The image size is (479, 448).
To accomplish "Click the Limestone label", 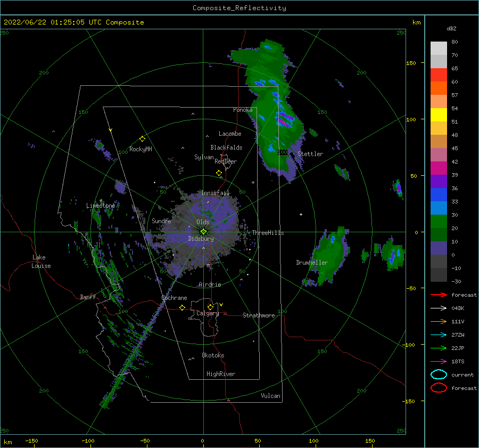I will (101, 206).
